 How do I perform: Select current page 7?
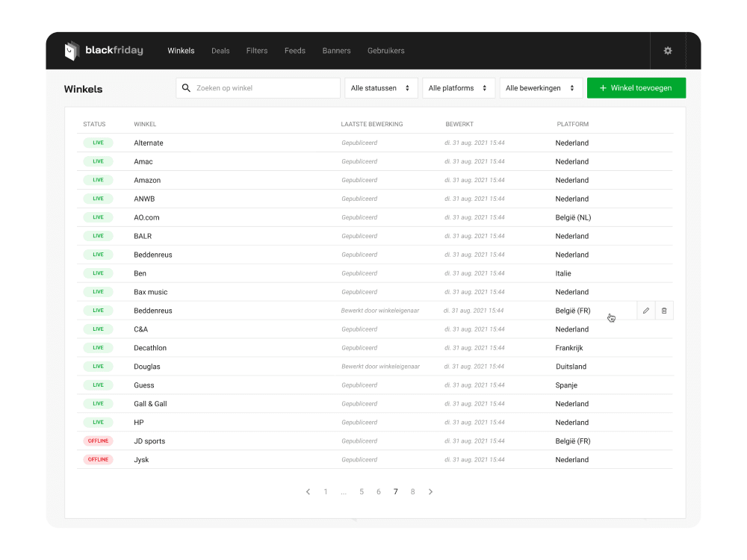click(396, 492)
